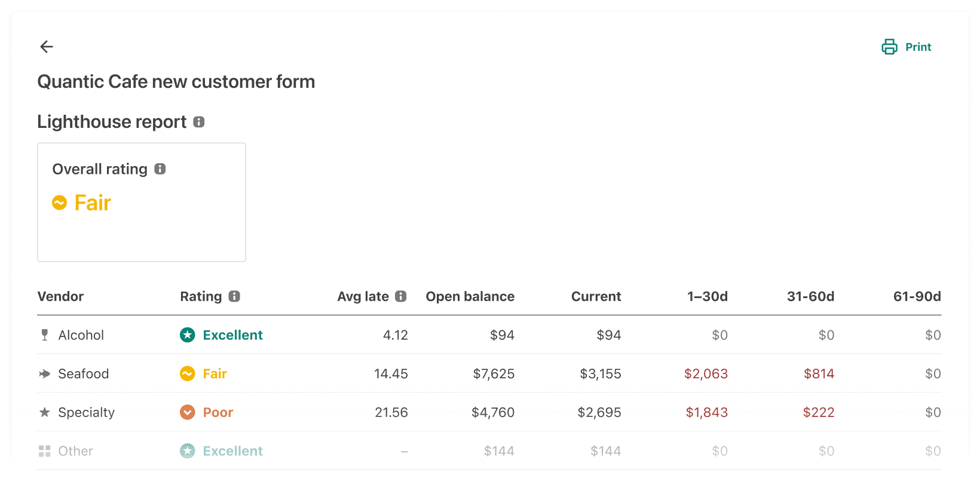Click the Other category grid icon
The height and width of the screenshot is (478, 980).
(x=44, y=451)
